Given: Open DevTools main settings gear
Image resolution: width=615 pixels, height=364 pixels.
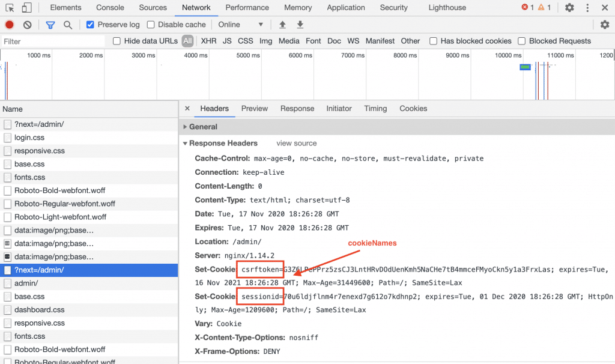Looking at the screenshot, I should click(569, 7).
